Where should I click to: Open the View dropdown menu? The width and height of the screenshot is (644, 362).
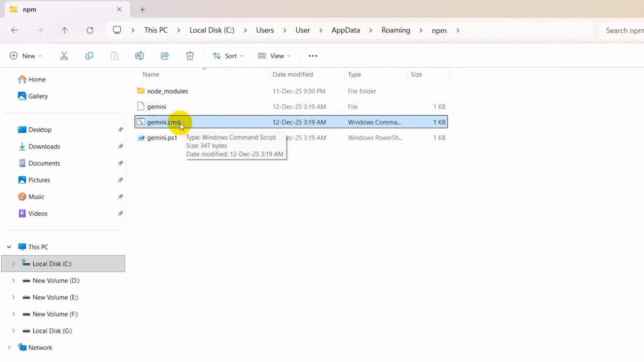click(274, 56)
